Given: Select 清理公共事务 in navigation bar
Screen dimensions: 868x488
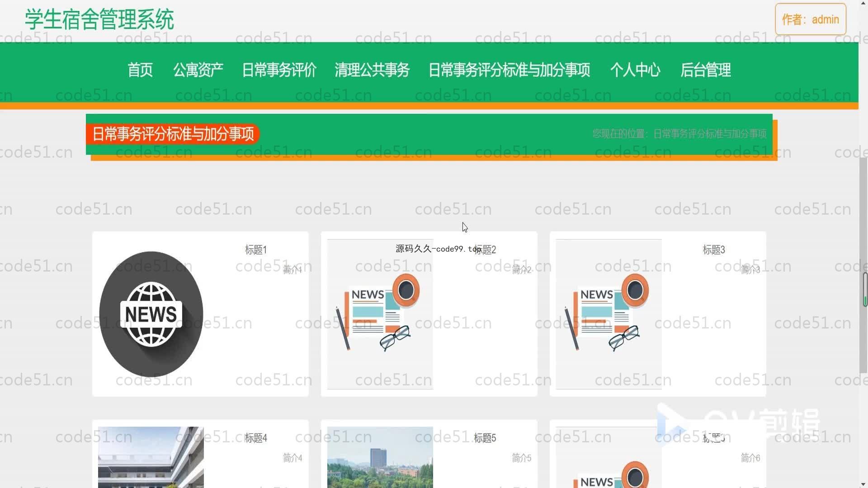Looking at the screenshot, I should tap(372, 70).
